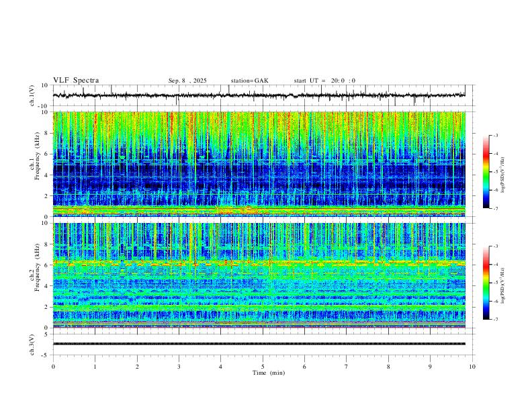The image size is (532, 411).
Task: Click the "start UT = 20: 0 : 0" text
Action: click(324, 81)
